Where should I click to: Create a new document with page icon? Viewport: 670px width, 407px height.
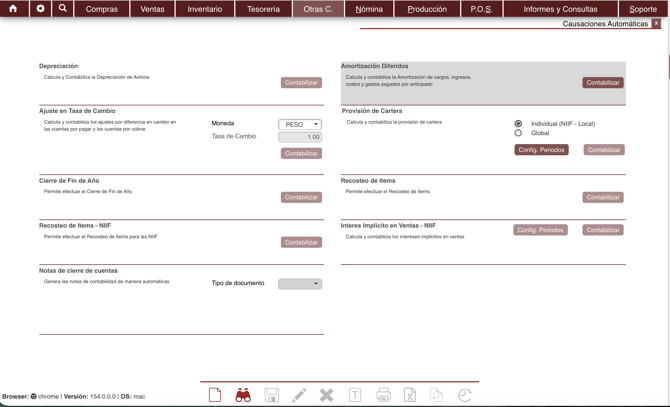tap(215, 395)
